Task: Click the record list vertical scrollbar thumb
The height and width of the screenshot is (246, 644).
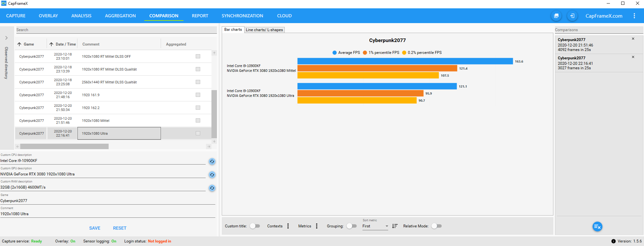Action: tap(214, 114)
